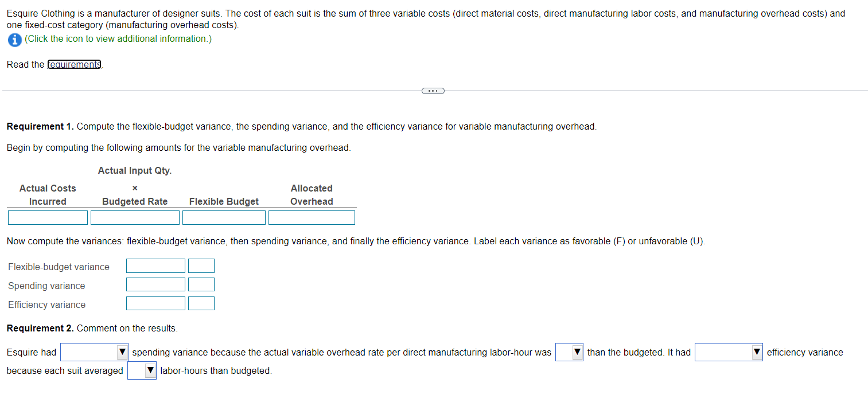Viewport: 868px width, 406px height.
Task: Click the Flexible Budget input field
Action: click(x=224, y=217)
